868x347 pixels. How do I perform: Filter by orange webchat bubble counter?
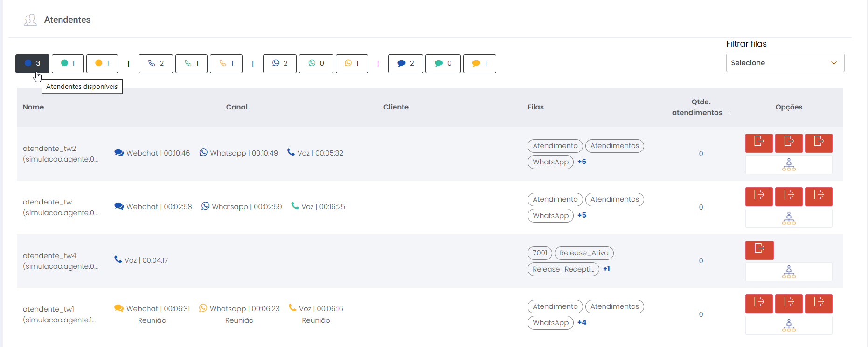coord(479,63)
